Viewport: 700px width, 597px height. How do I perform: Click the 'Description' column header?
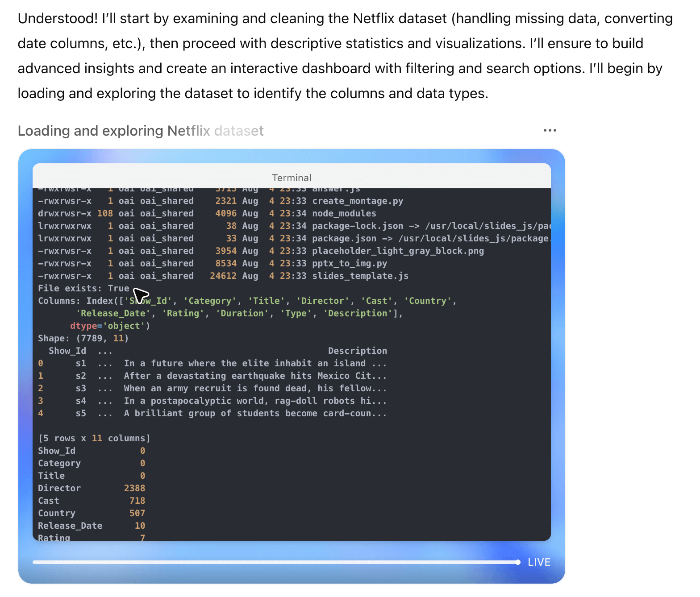coord(358,351)
